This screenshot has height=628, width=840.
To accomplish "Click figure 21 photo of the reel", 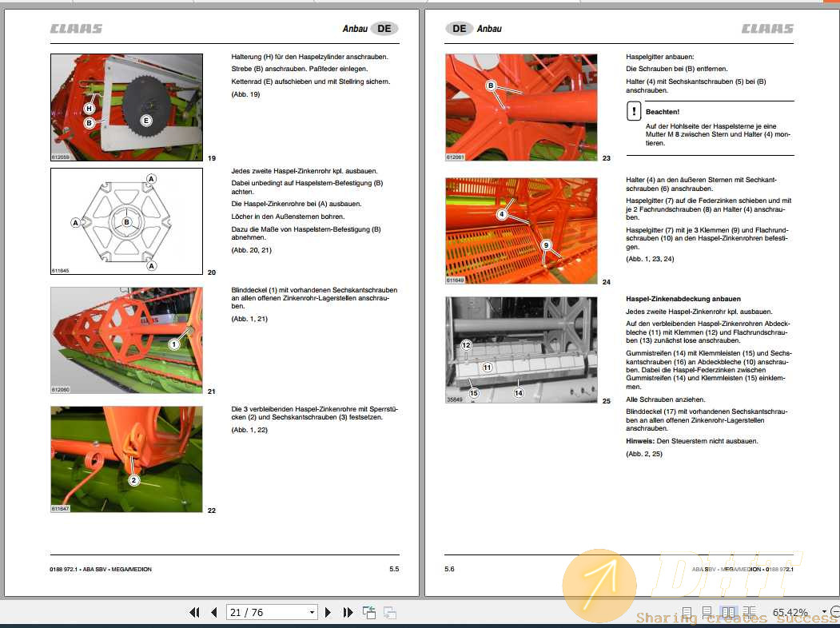I will (x=126, y=340).
